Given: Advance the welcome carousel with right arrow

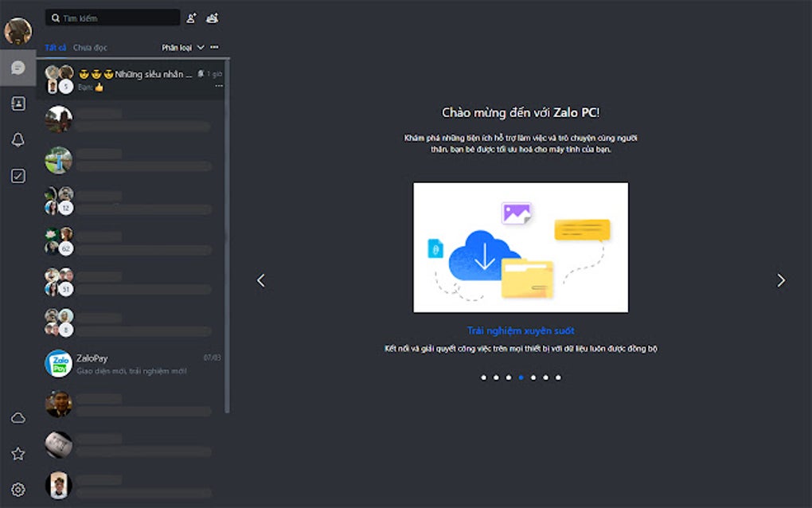Looking at the screenshot, I should pos(780,280).
